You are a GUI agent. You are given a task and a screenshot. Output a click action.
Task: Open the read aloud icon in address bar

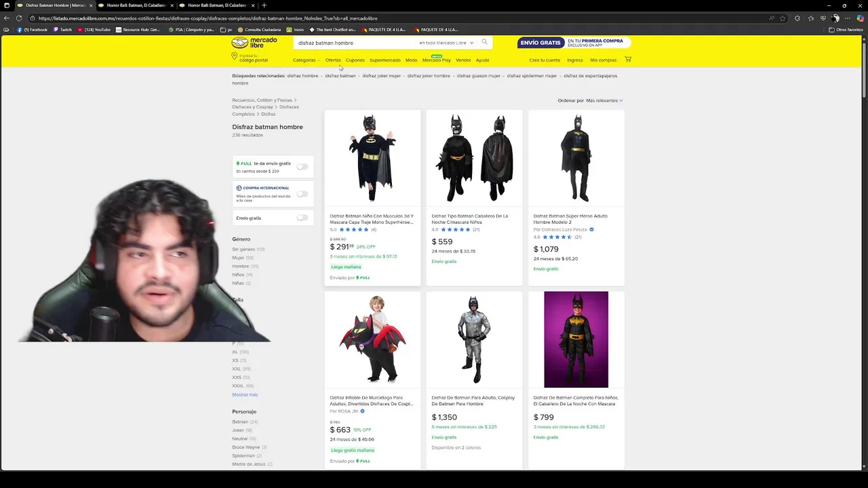772,18
